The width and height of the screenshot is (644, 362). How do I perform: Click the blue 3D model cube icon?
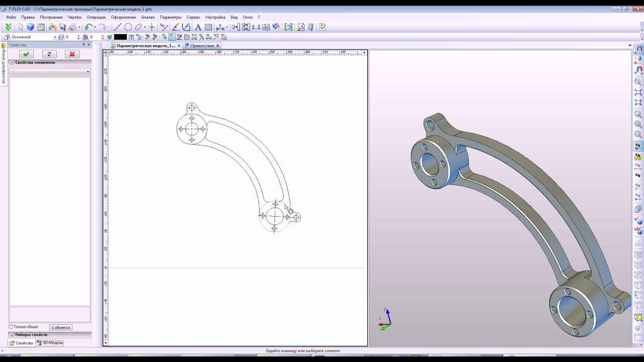tap(30, 27)
